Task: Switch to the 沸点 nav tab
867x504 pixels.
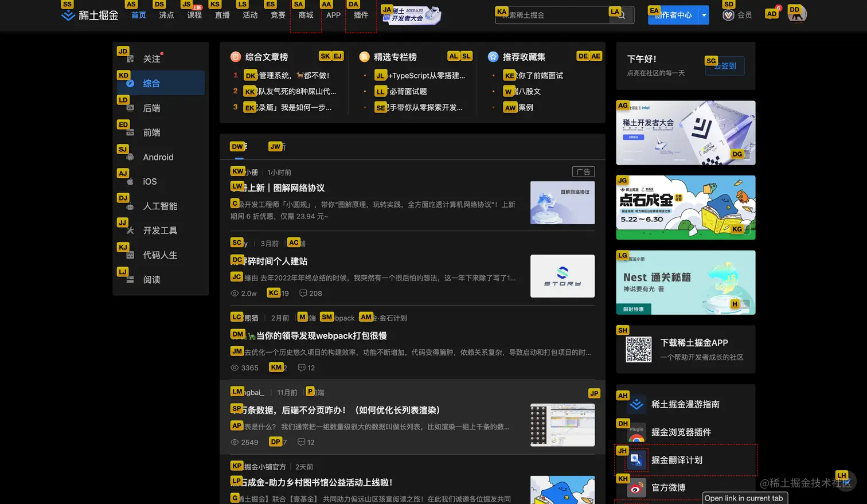Action: (167, 15)
